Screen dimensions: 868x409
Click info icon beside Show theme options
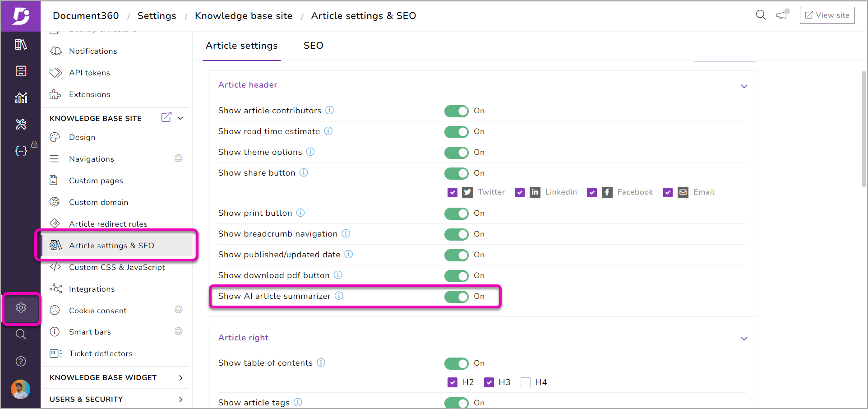(310, 152)
